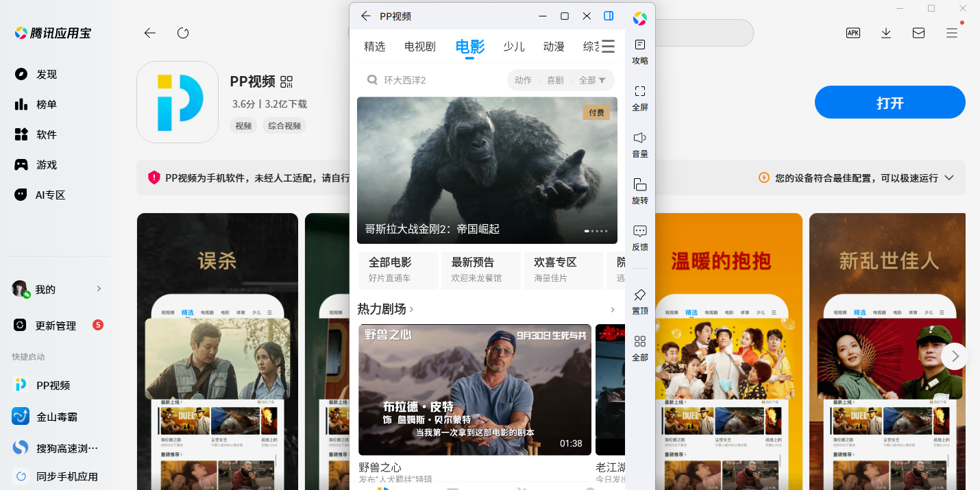Open the 温暖的抱抱 screenshot preview

pyautogui.click(x=728, y=351)
